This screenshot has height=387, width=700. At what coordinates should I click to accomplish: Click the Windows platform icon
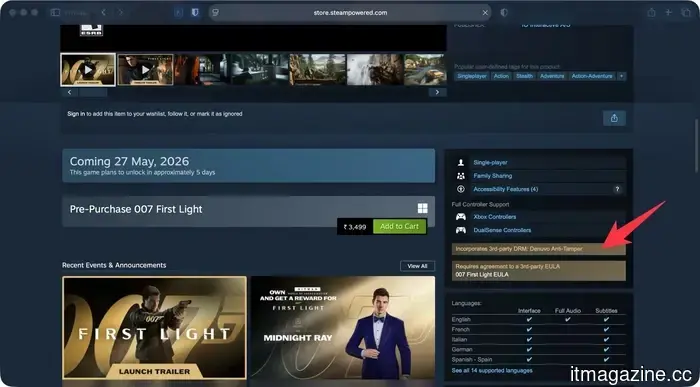click(422, 208)
